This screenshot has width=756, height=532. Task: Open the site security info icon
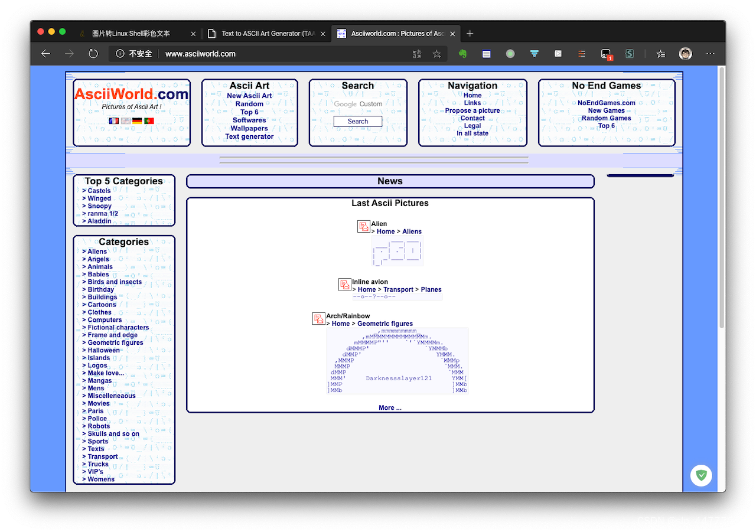[x=120, y=54]
